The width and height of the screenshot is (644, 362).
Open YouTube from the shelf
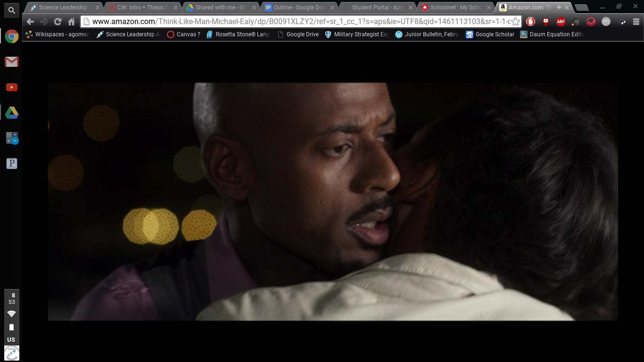click(12, 87)
